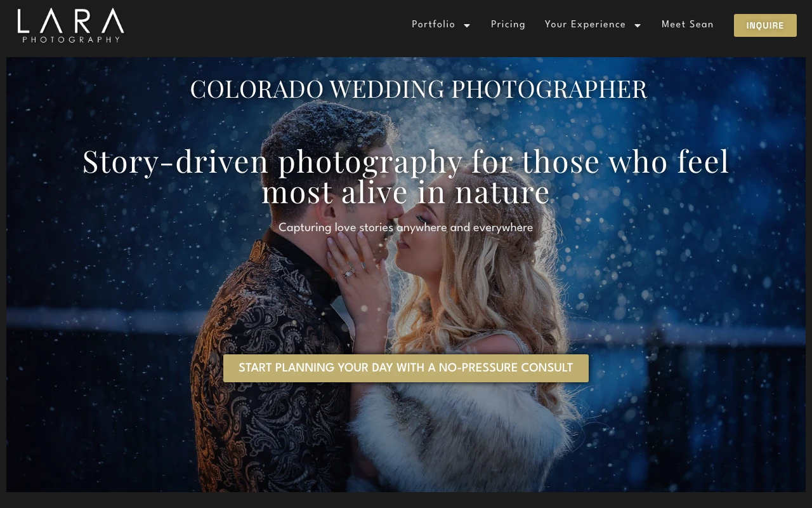
Task: Open the Meet Sean page
Action: pos(688,25)
